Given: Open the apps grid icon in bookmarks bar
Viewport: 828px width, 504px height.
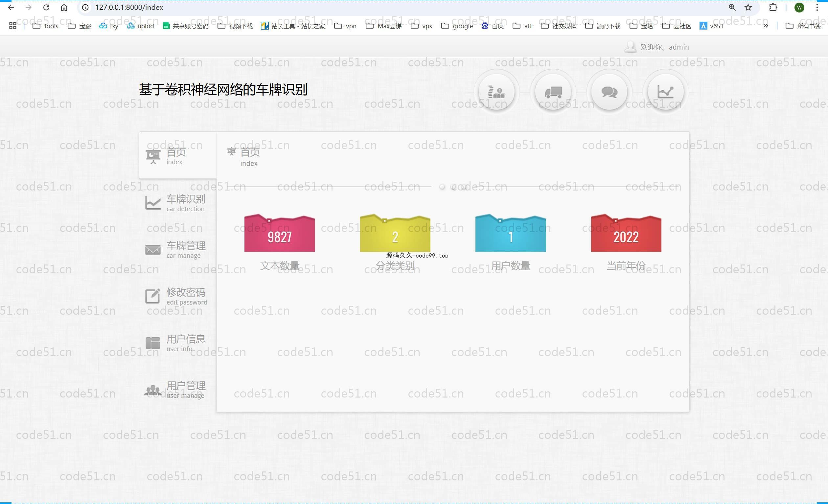Looking at the screenshot, I should pyautogui.click(x=13, y=26).
